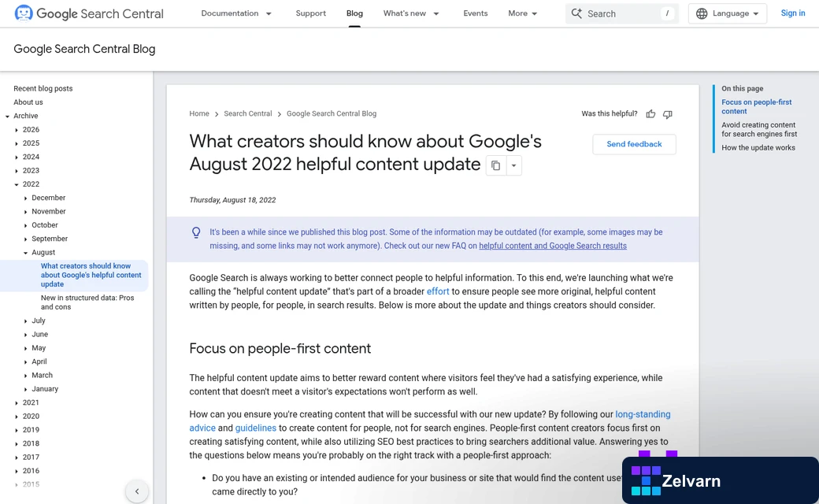
Task: Expand the December month node
Action: pyautogui.click(x=25, y=198)
